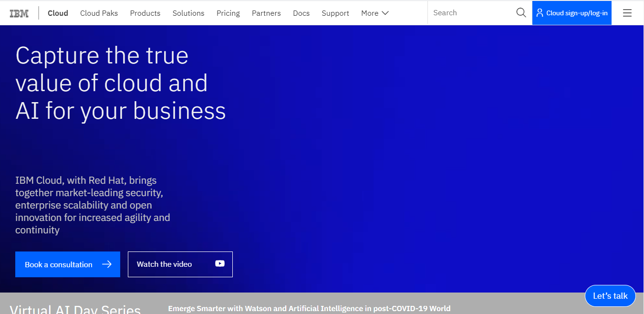
Task: Focus the Search input field
Action: pyautogui.click(x=471, y=13)
